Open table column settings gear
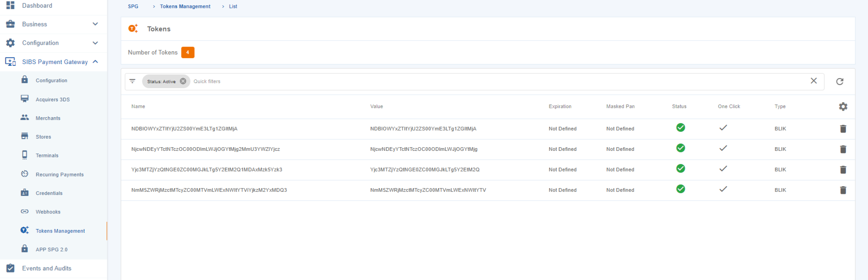The width and height of the screenshot is (868, 280). click(843, 107)
